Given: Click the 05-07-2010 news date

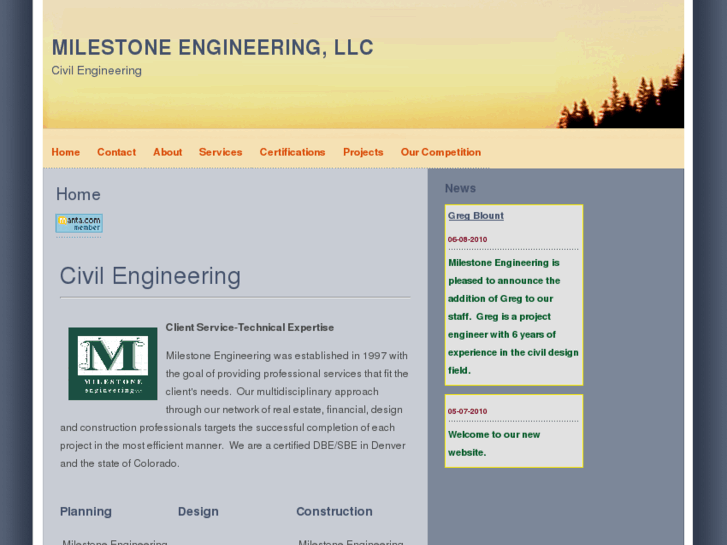Looking at the screenshot, I should pyautogui.click(x=467, y=411).
